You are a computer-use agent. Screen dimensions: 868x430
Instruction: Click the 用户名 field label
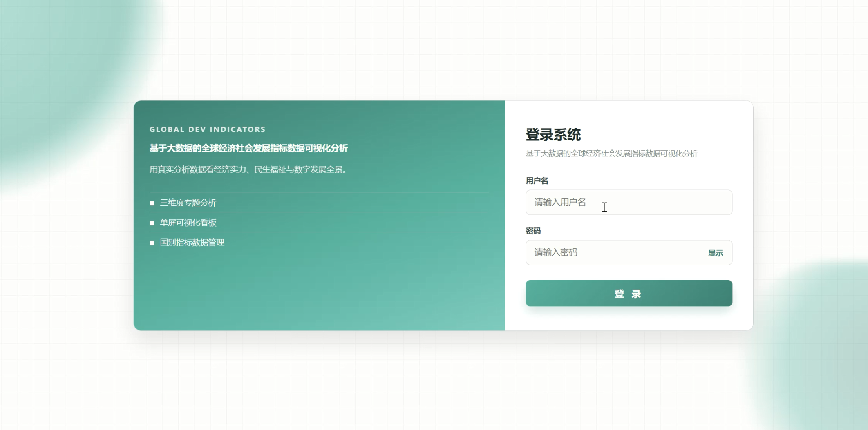click(x=537, y=180)
